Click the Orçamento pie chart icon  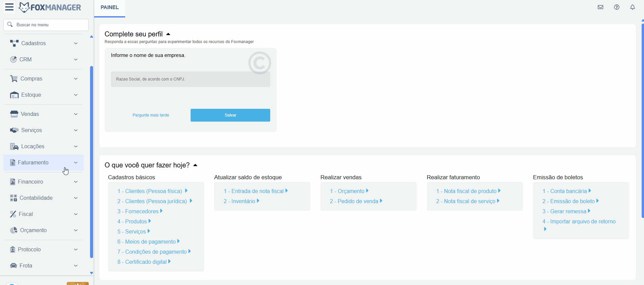(x=13, y=230)
